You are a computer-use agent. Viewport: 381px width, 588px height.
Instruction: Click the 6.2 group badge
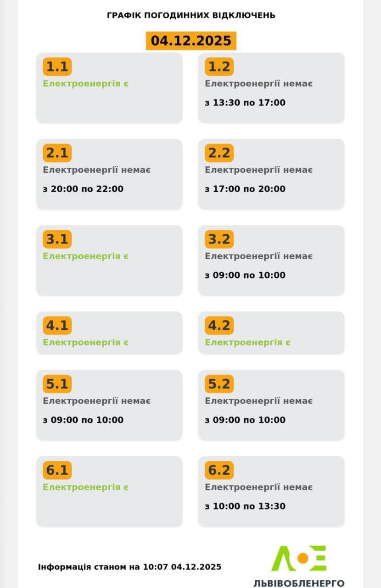219,470
